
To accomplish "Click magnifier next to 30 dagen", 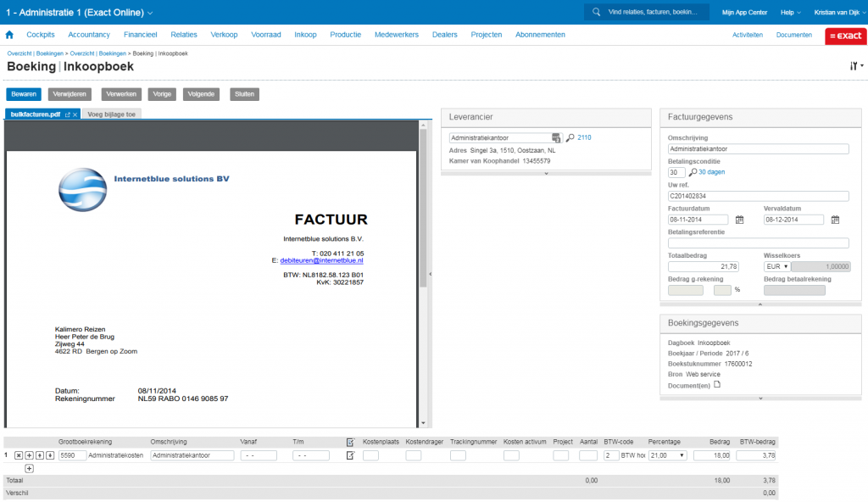I will (693, 172).
